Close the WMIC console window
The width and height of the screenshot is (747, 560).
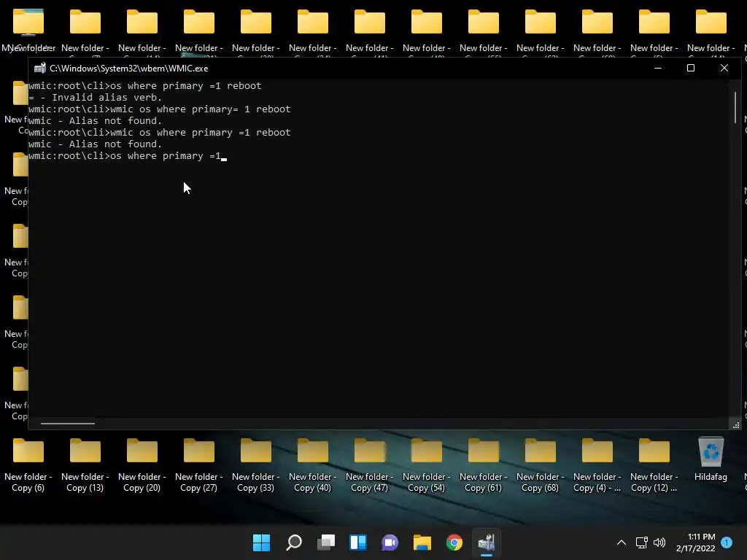tap(724, 68)
